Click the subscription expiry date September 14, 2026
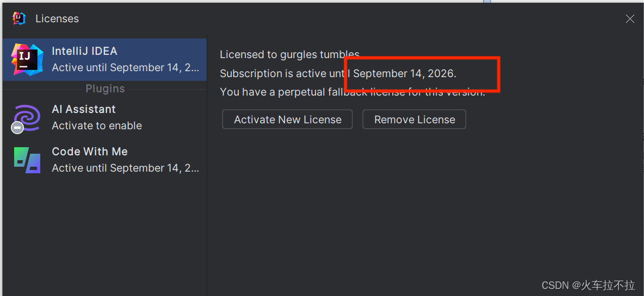The height and width of the screenshot is (296, 644). [405, 73]
